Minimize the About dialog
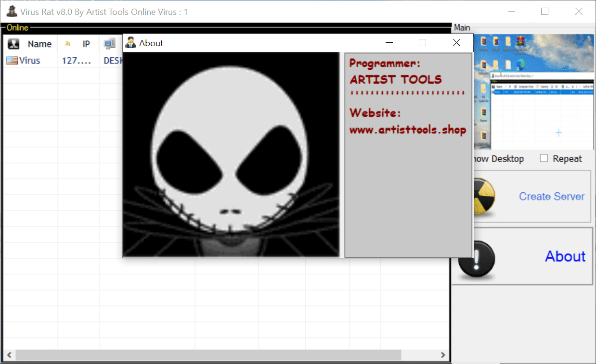 (x=389, y=43)
